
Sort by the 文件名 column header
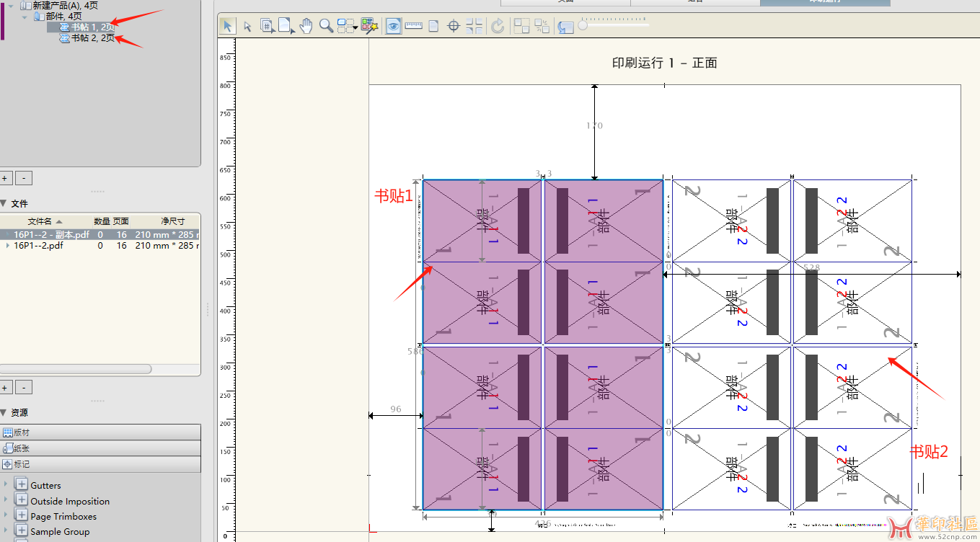(x=45, y=221)
